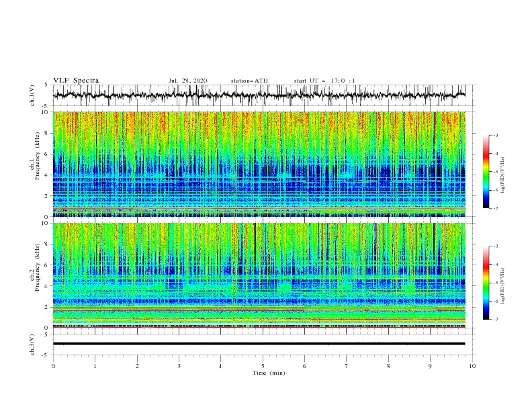Click time axis tick label "9"

(x=430, y=366)
